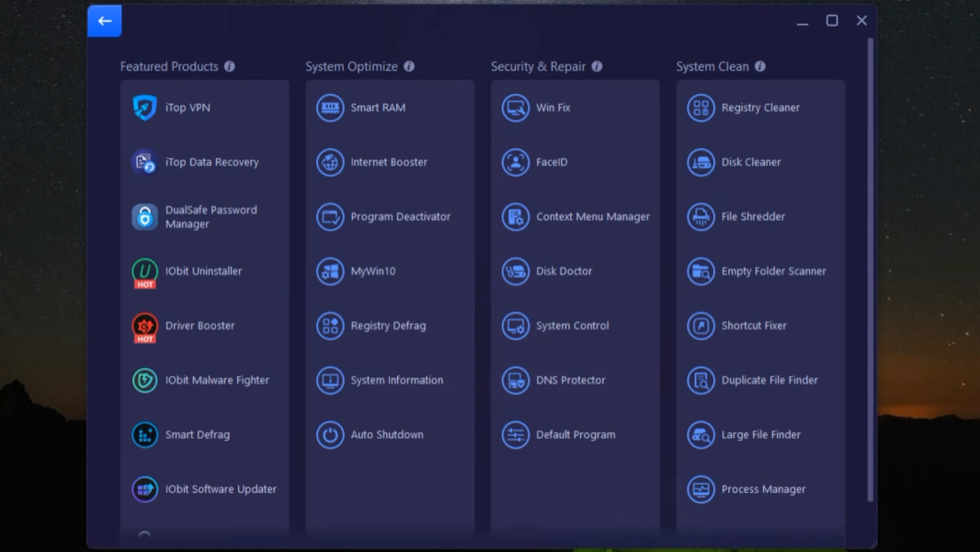This screenshot has width=980, height=552.
Task: Launch Large File Finder icon
Action: (701, 434)
